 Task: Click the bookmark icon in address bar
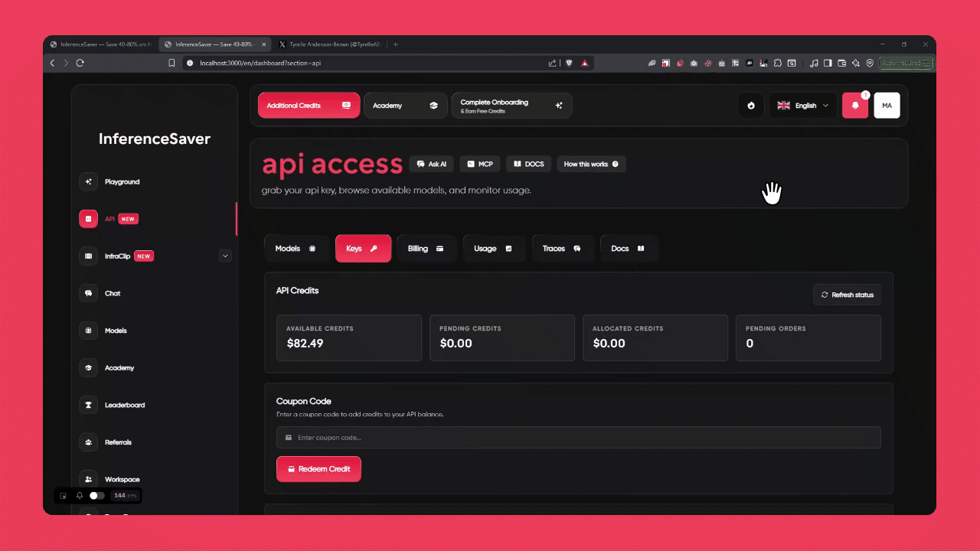[x=171, y=63]
